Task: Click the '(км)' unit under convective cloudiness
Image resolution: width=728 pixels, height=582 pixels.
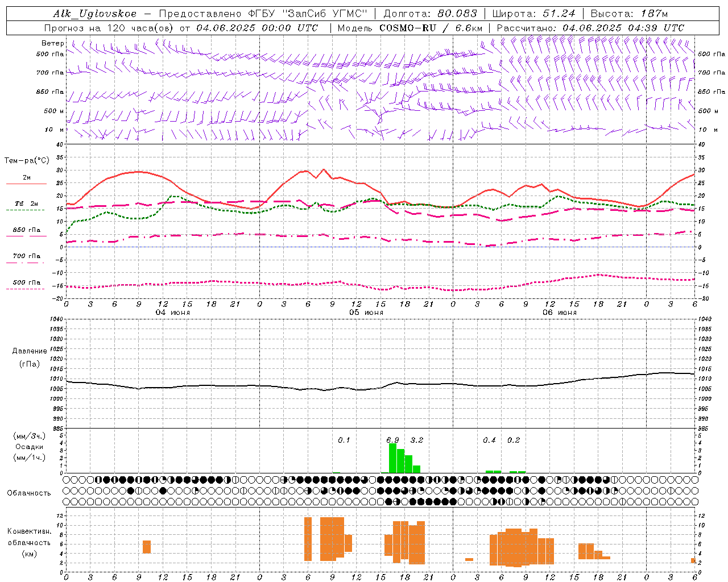Action: pos(30,554)
